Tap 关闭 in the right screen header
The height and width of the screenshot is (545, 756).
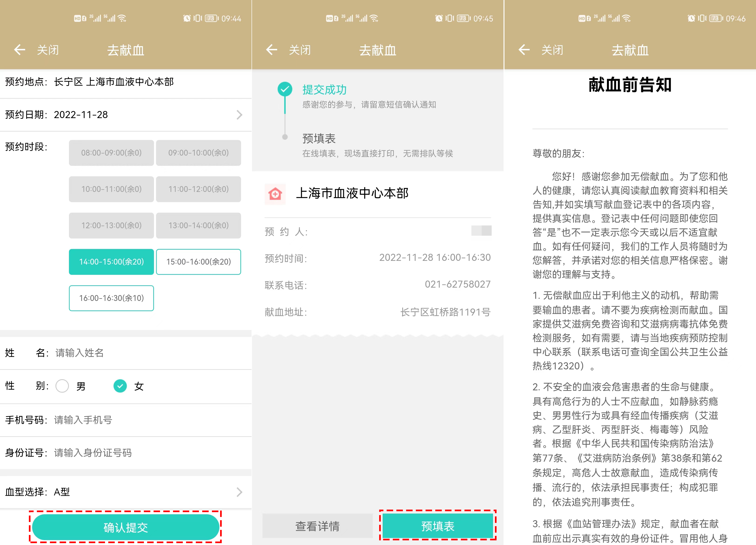pos(552,50)
